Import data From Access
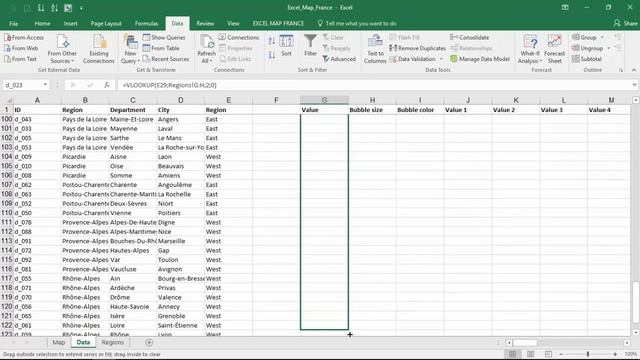Screen dimensions: 640x360 point(24,37)
